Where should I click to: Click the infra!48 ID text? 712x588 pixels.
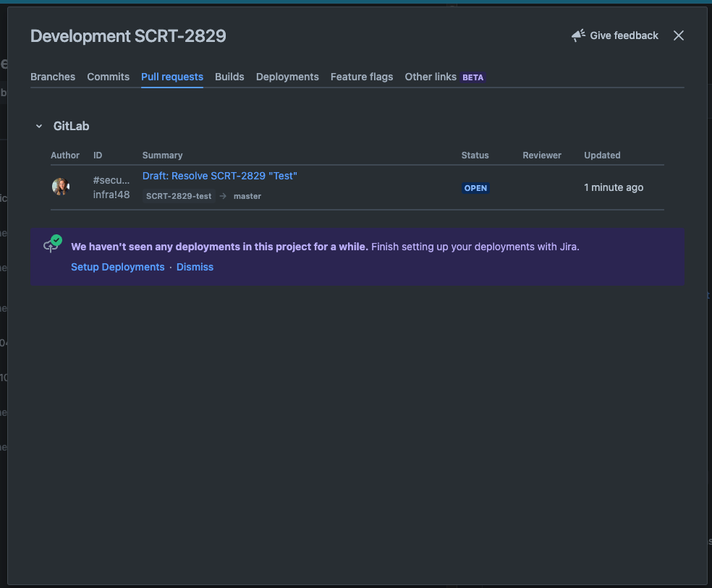[111, 195]
